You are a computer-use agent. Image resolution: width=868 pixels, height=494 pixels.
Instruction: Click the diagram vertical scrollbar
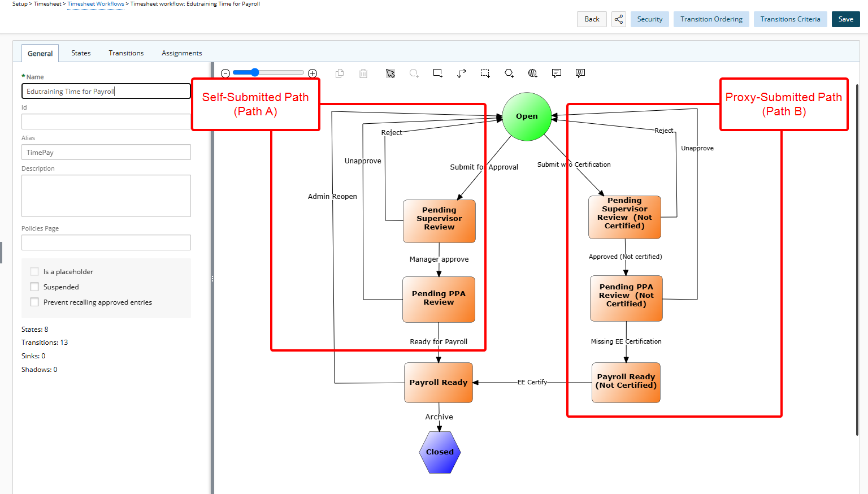[x=857, y=260]
